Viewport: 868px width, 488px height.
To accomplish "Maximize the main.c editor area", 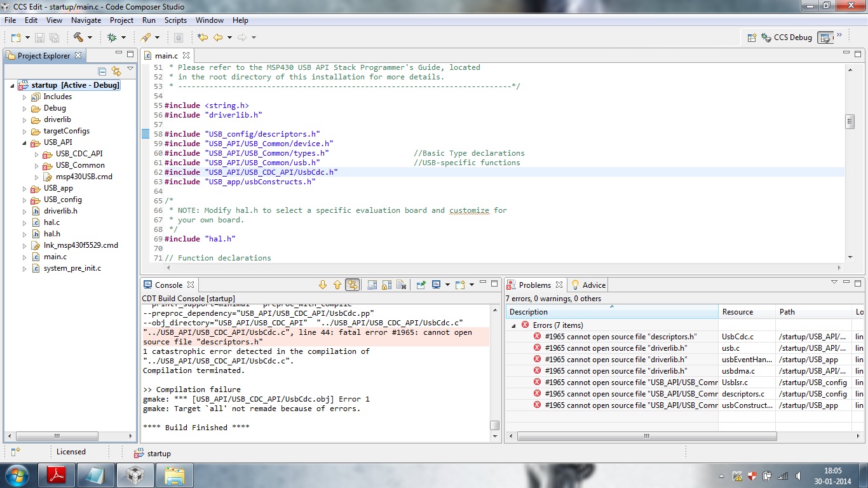I will point(858,53).
